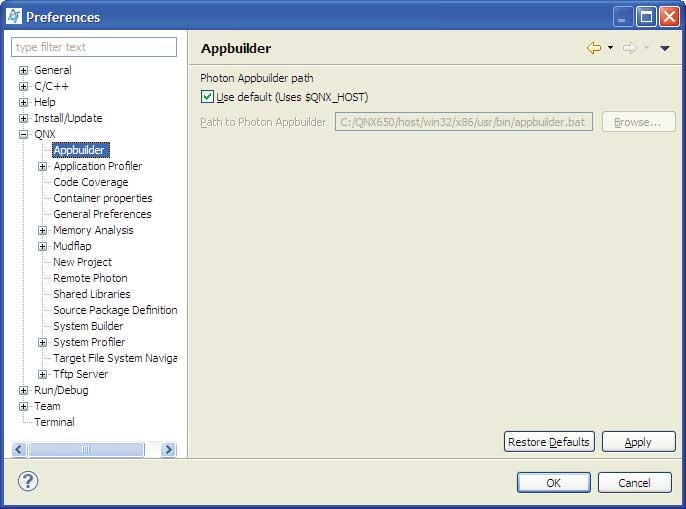Expand the Application Profiler node
The width and height of the screenshot is (686, 509).
(x=43, y=167)
